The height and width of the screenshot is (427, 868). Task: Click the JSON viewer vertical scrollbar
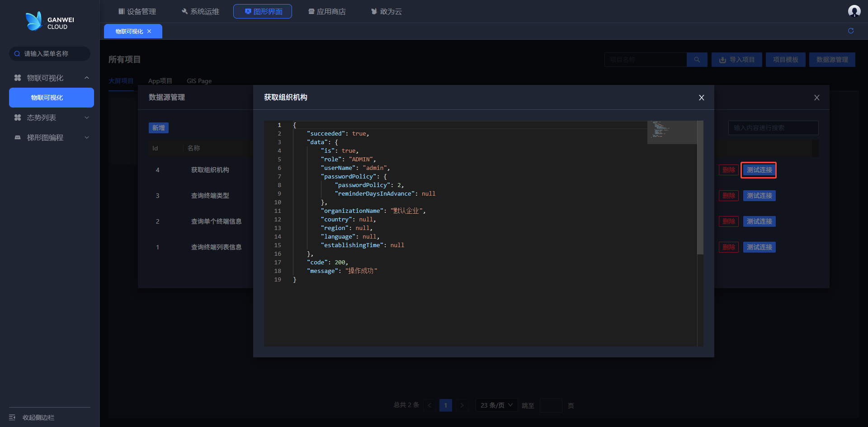tap(700, 188)
